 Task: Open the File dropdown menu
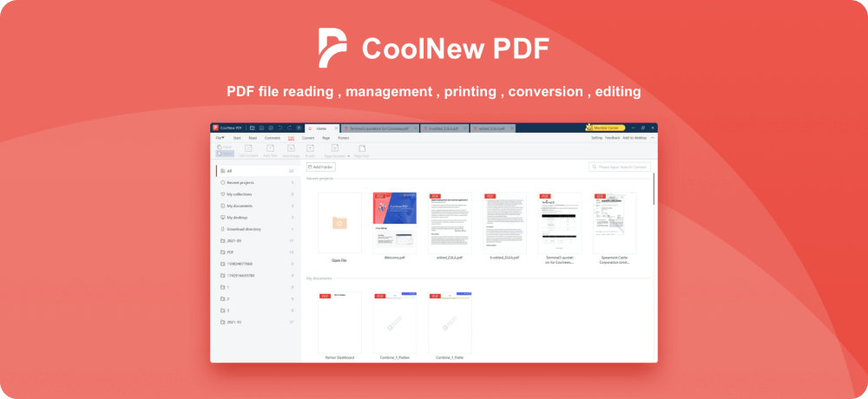220,138
